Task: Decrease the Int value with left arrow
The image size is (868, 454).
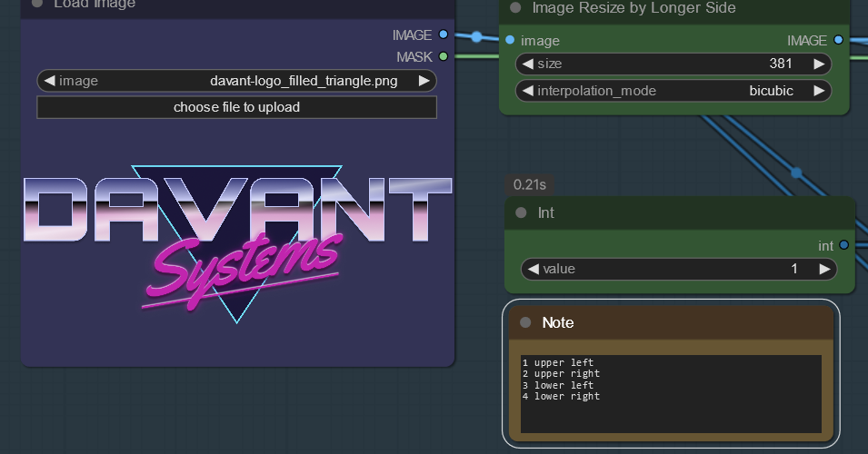Action: coord(533,270)
